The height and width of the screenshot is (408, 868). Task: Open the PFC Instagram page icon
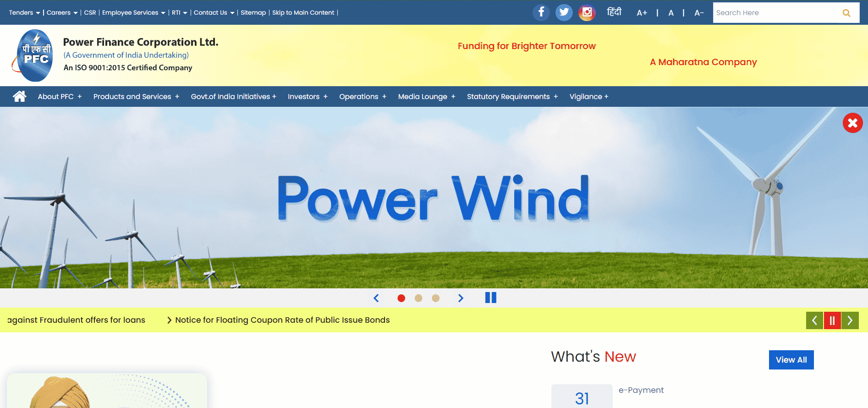click(587, 12)
